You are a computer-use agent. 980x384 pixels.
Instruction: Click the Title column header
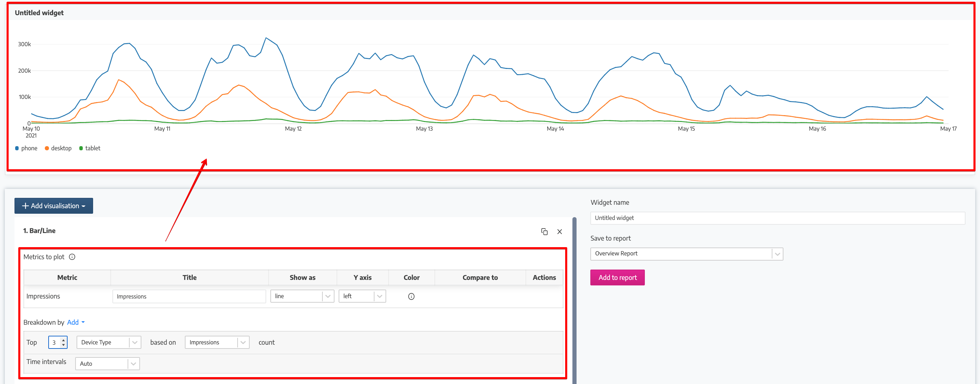(189, 277)
